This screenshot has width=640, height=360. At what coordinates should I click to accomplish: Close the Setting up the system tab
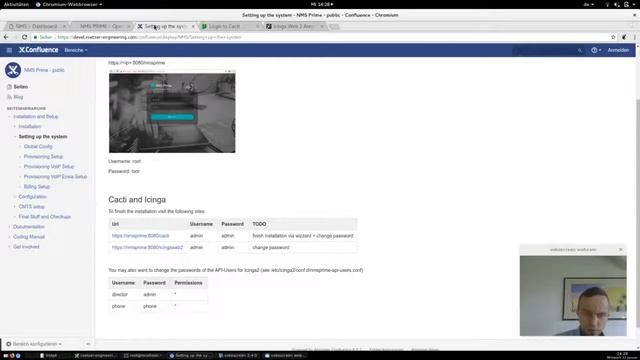coord(193,27)
